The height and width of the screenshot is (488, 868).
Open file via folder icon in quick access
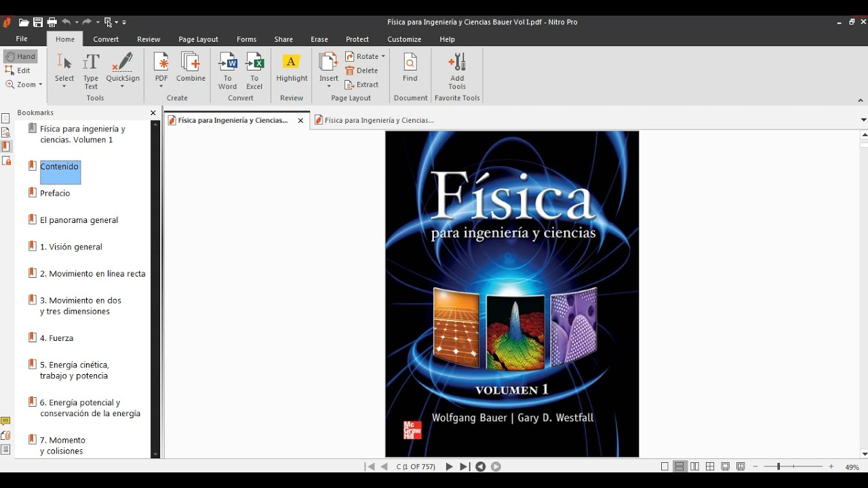coord(24,22)
